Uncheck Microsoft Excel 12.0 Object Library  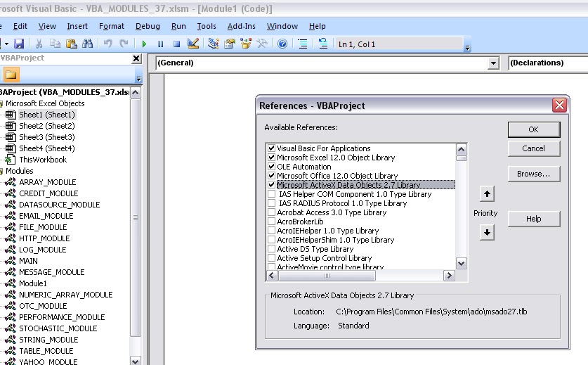point(271,158)
